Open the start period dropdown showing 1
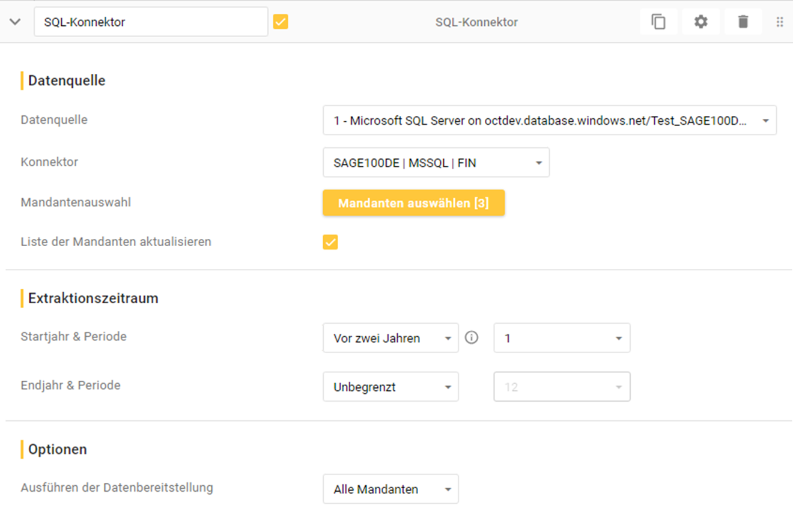The height and width of the screenshot is (532, 793). pos(562,338)
